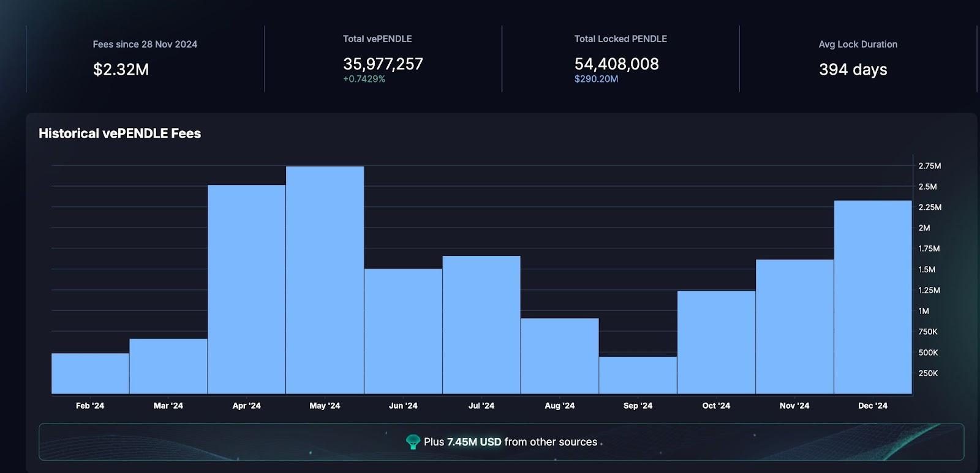Click the Feb '24 fee bar

[x=90, y=373]
